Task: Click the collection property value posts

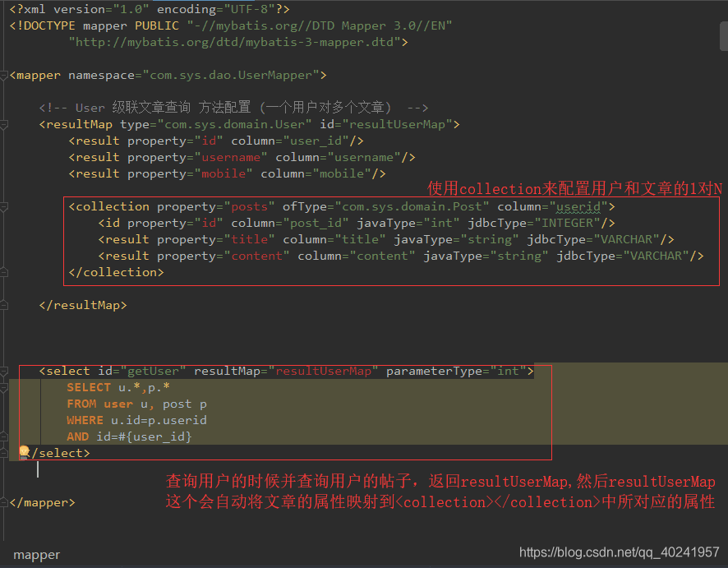Action: 249,206
